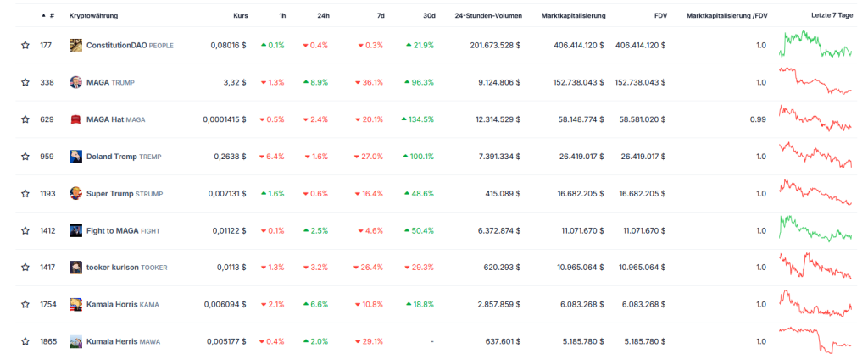Sort the table by 24h change
The width and height of the screenshot is (868, 359).
(323, 16)
